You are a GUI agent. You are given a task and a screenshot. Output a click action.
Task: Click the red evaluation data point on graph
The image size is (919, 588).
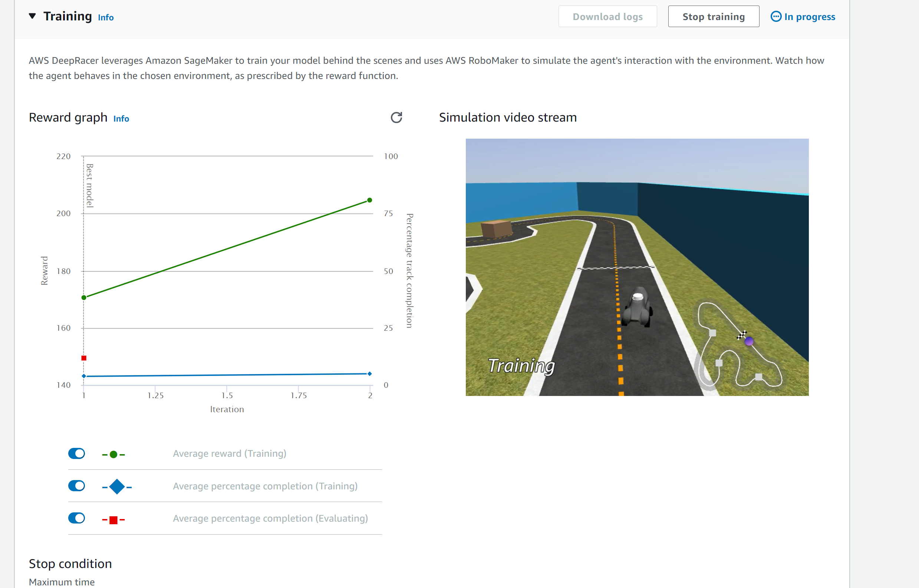pyautogui.click(x=84, y=358)
